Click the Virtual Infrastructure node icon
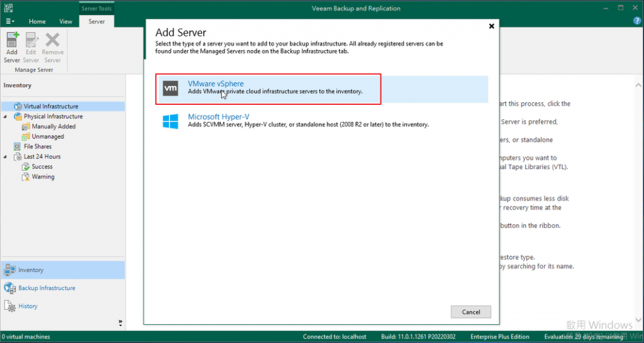Screen dimensions: 644x343 point(18,107)
